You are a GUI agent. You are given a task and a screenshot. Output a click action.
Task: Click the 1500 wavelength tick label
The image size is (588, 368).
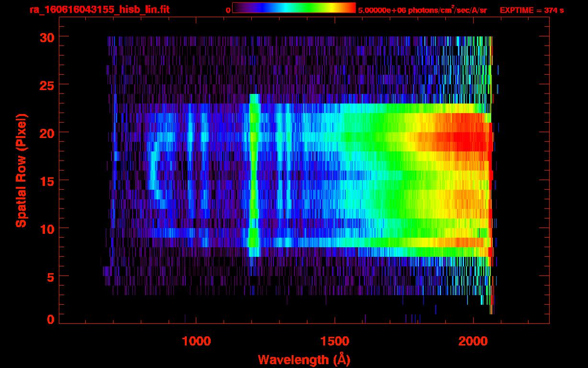coord(335,341)
